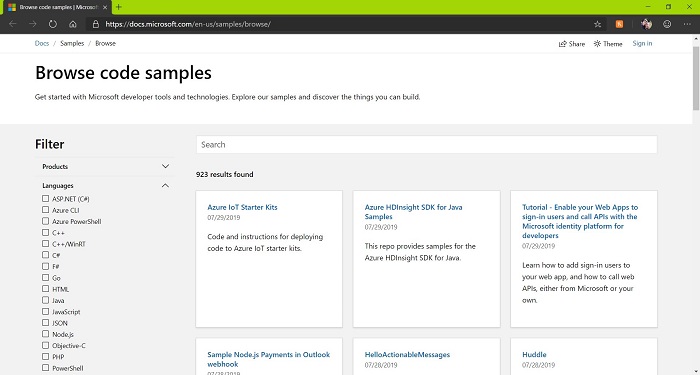700x375 pixels.
Task: Click the address bar URL
Action: pos(188,24)
